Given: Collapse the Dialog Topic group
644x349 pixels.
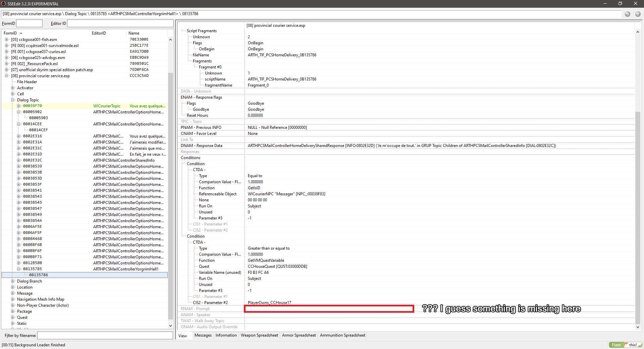Looking at the screenshot, I should click(x=12, y=100).
